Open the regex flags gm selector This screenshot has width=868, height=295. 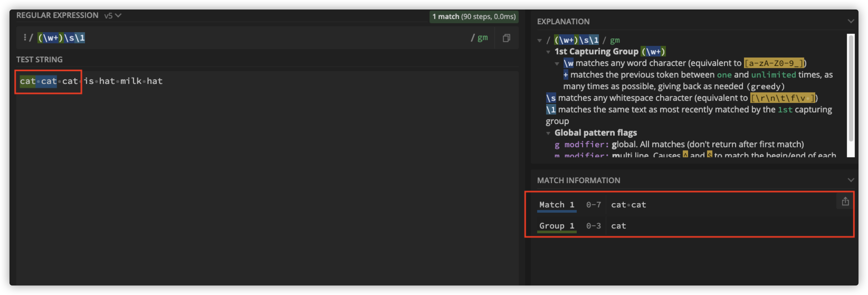tap(482, 38)
